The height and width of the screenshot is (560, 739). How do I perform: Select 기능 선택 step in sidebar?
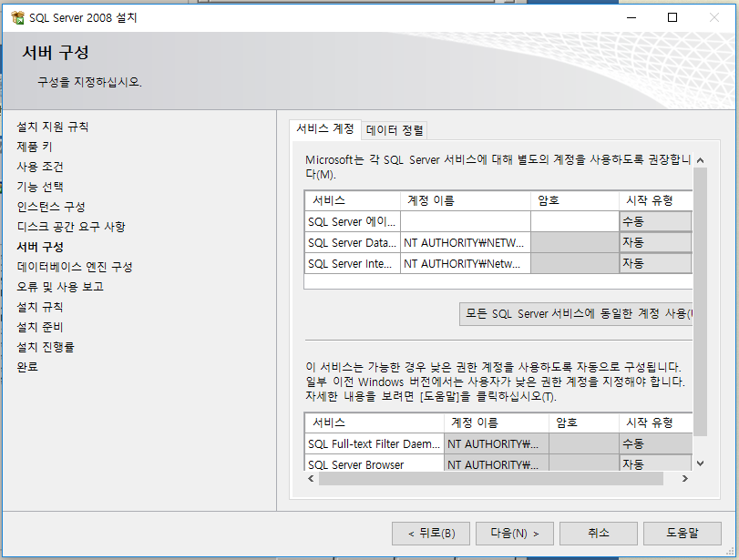click(x=40, y=187)
